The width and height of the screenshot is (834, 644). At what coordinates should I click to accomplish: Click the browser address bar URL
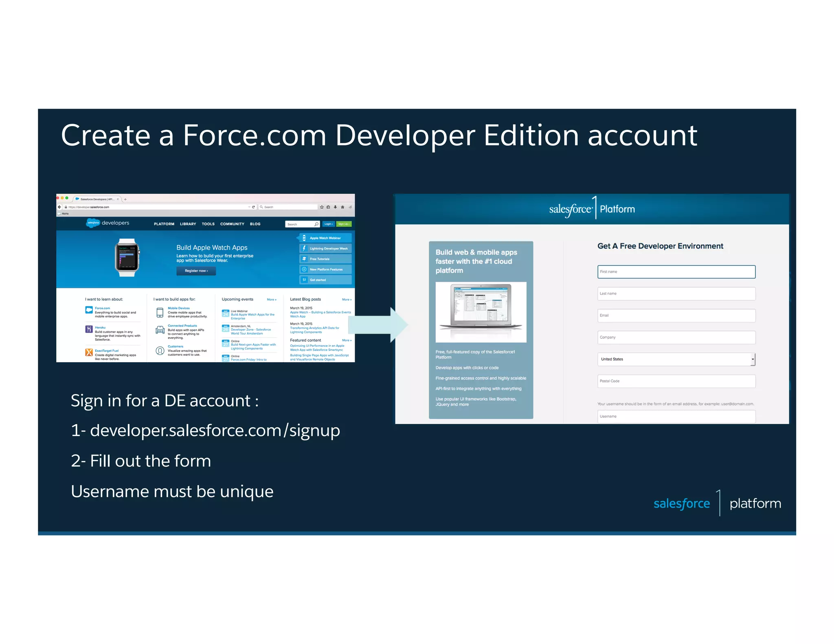point(155,207)
